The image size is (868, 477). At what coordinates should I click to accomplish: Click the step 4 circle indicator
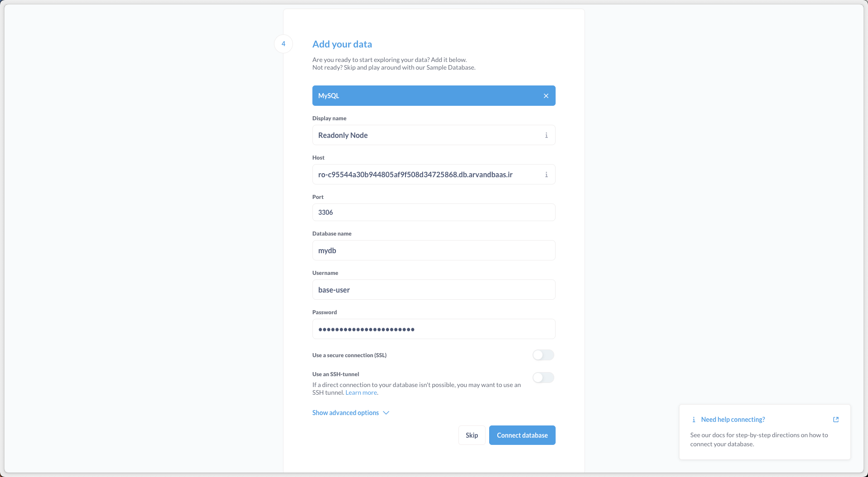coord(283,44)
